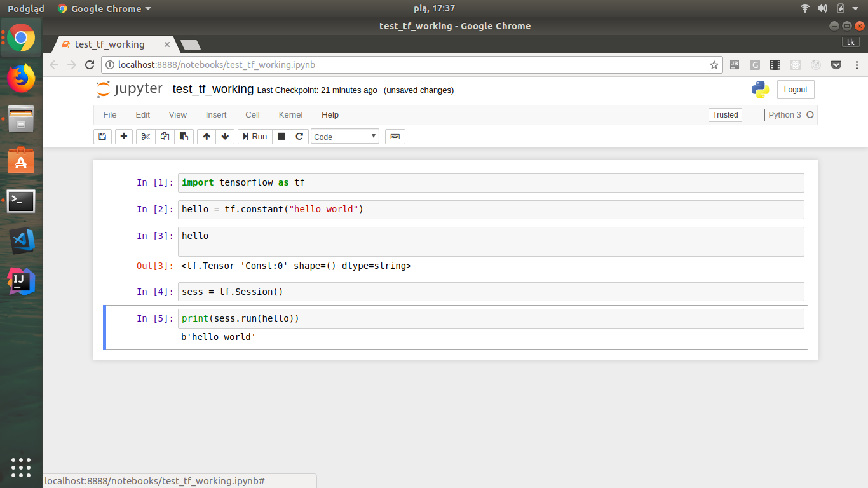Open the command palette keyboard icon
868x488 pixels.
pos(395,136)
